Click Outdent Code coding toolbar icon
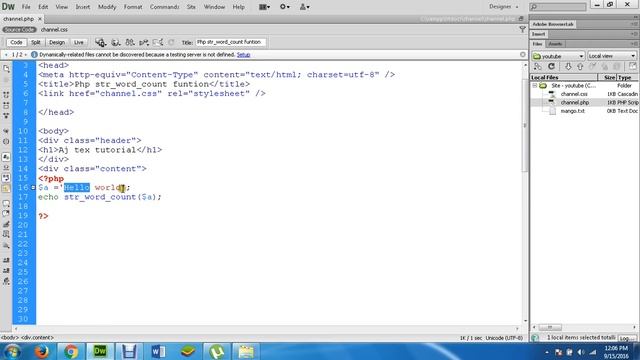This screenshot has height=360, width=640. pos(6,270)
